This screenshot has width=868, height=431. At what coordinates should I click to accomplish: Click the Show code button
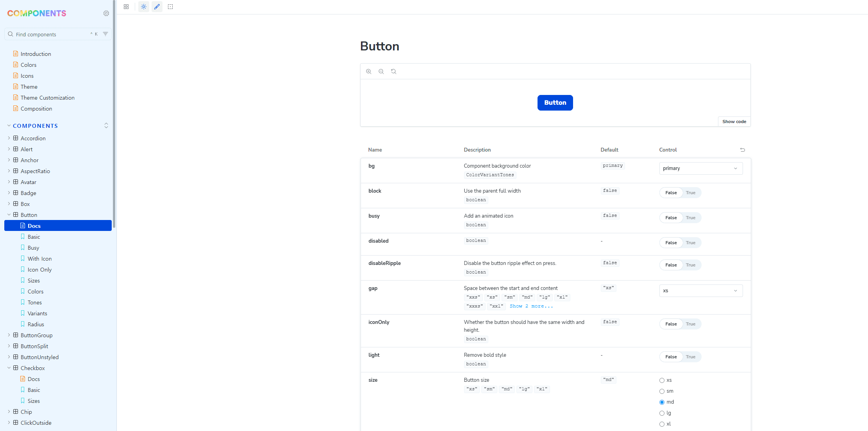coord(734,122)
